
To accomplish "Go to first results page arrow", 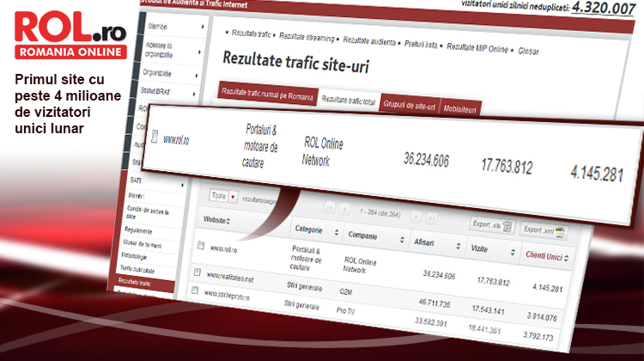I will tap(330, 207).
